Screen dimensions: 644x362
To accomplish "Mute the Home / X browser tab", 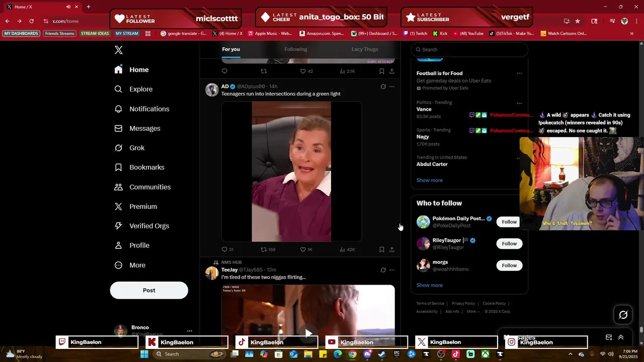I will coord(68,7).
